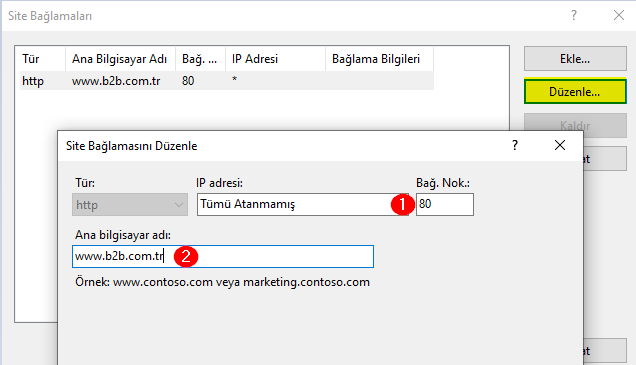The image size is (636, 365).
Task: Open the highlighted Düzenle... button
Action: pos(575,92)
